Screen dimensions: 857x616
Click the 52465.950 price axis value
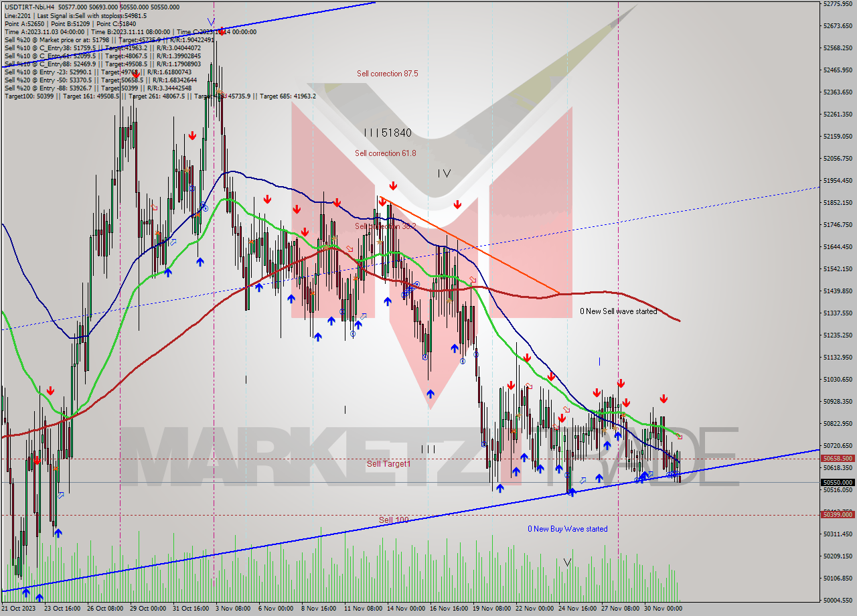click(x=838, y=70)
